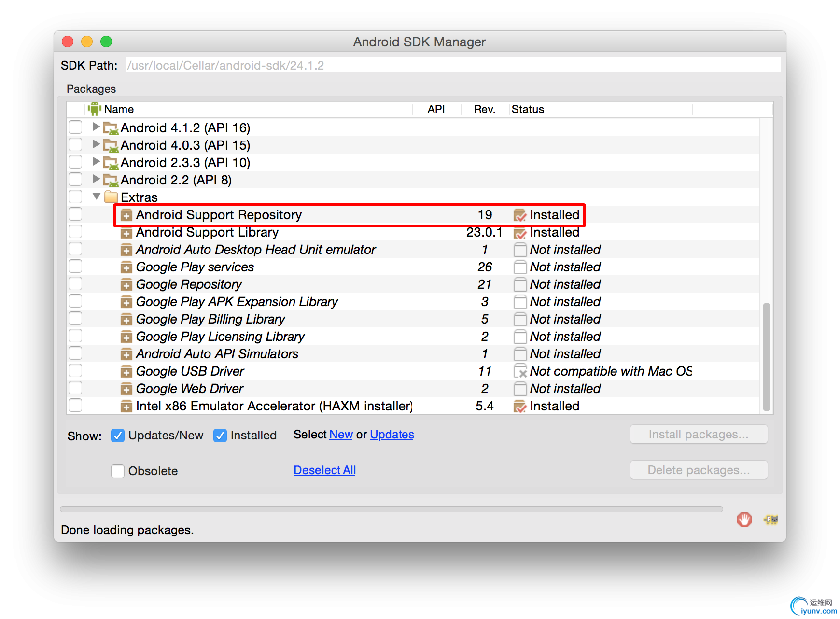Tick the Google Web Driver checkbox

75,388
